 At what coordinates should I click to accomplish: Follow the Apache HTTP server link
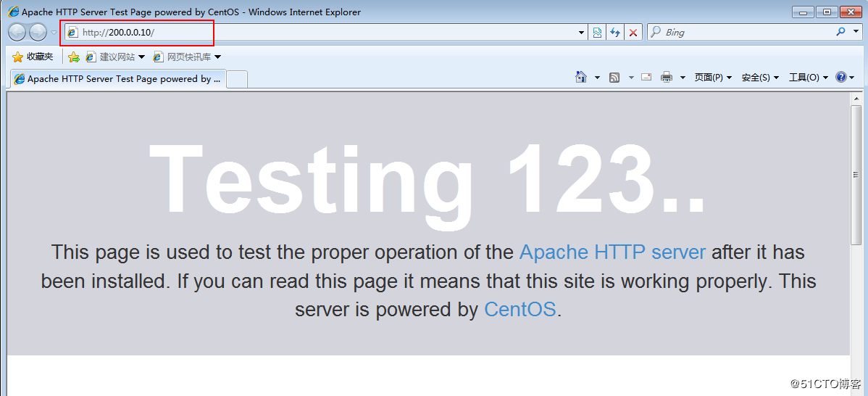pos(612,252)
